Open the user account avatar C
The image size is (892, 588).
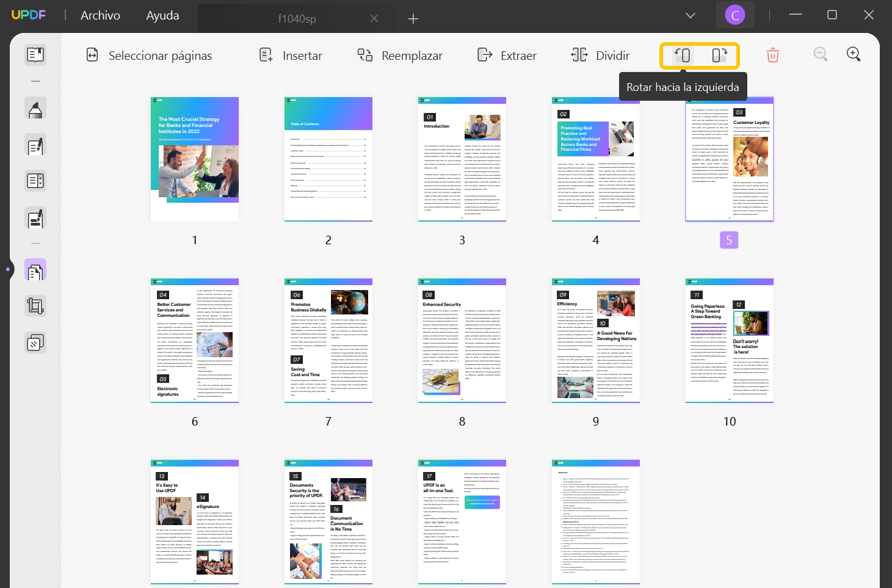735,15
